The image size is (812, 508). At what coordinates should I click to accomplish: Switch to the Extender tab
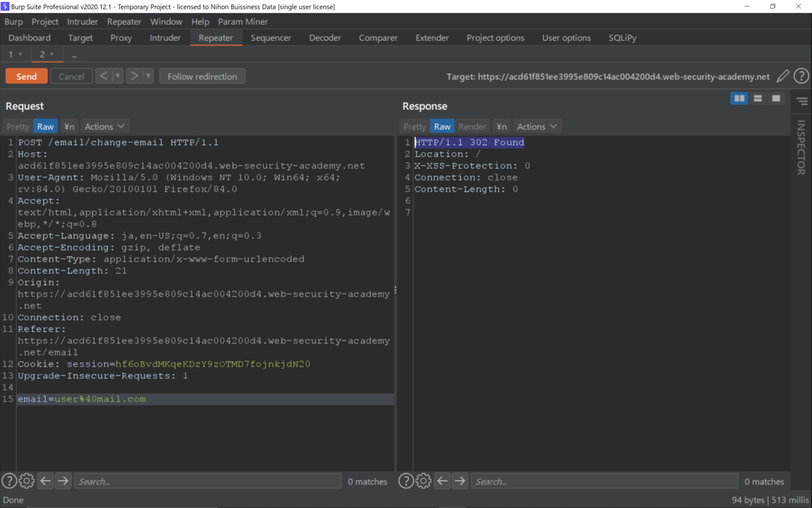tap(432, 38)
